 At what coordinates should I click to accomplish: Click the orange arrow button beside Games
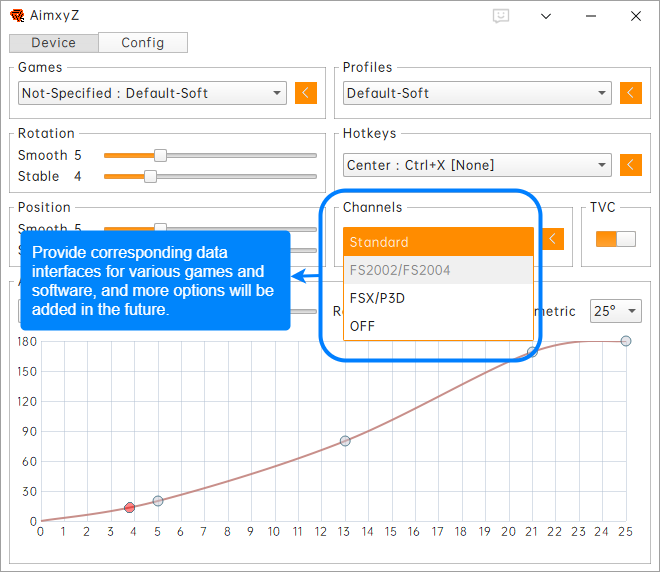[x=306, y=93]
